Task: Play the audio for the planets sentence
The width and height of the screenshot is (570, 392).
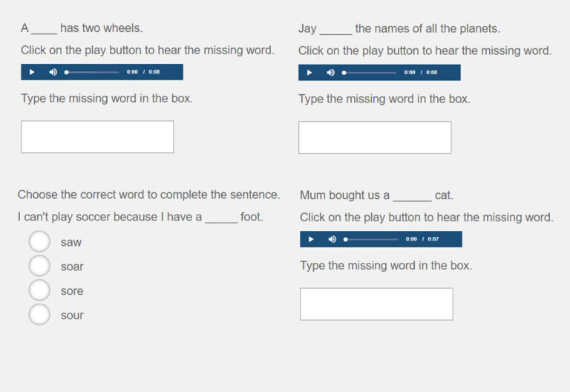Action: (309, 73)
